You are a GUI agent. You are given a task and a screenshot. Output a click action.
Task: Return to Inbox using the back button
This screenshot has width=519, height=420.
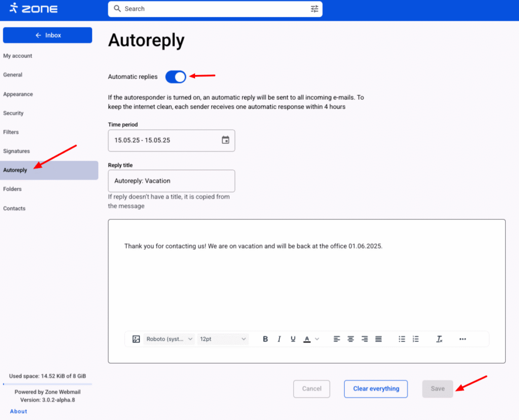point(48,35)
